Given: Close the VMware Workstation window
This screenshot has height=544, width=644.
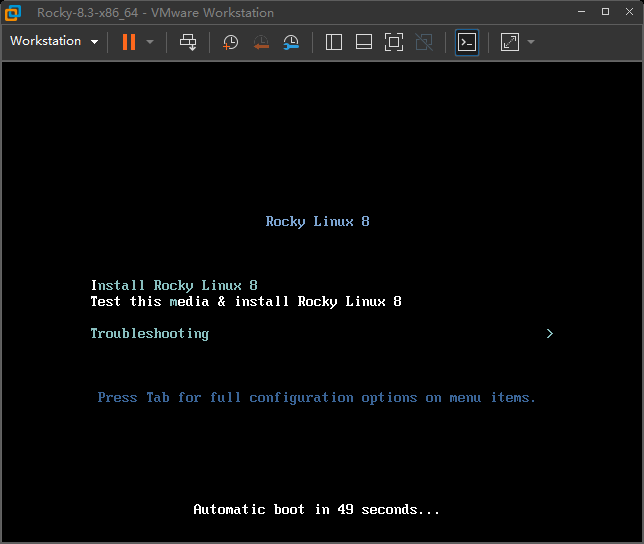Looking at the screenshot, I should tap(629, 12).
